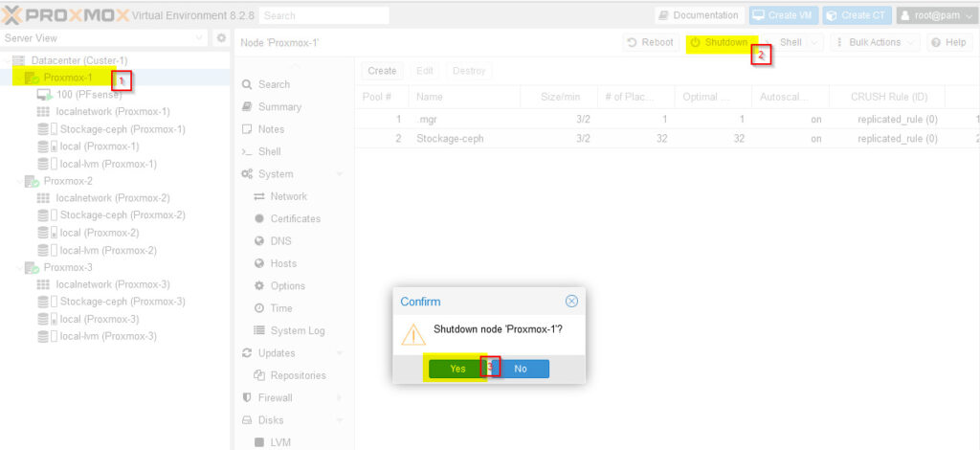The width and height of the screenshot is (980, 450).
Task: Sort by the Name column header
Action: [464, 98]
